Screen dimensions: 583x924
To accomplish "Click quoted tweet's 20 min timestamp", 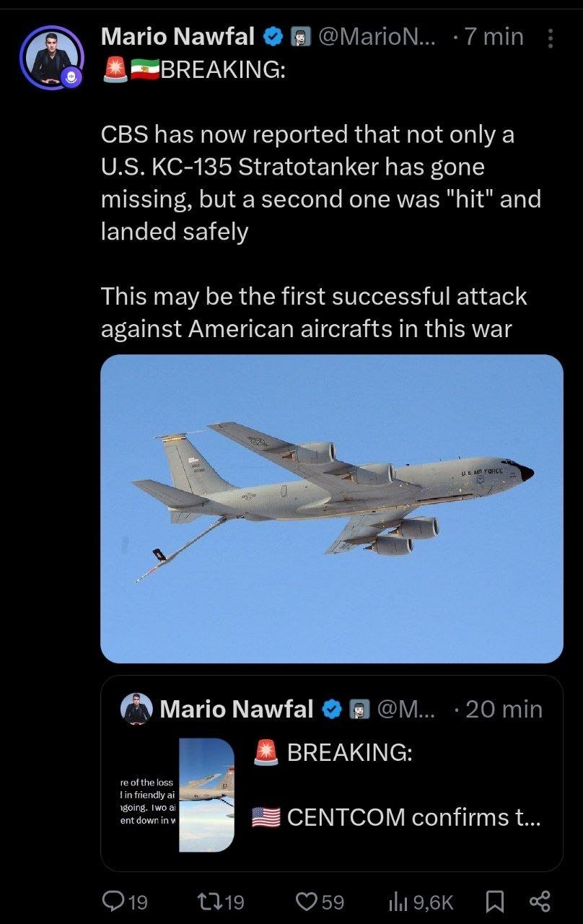I will (504, 709).
